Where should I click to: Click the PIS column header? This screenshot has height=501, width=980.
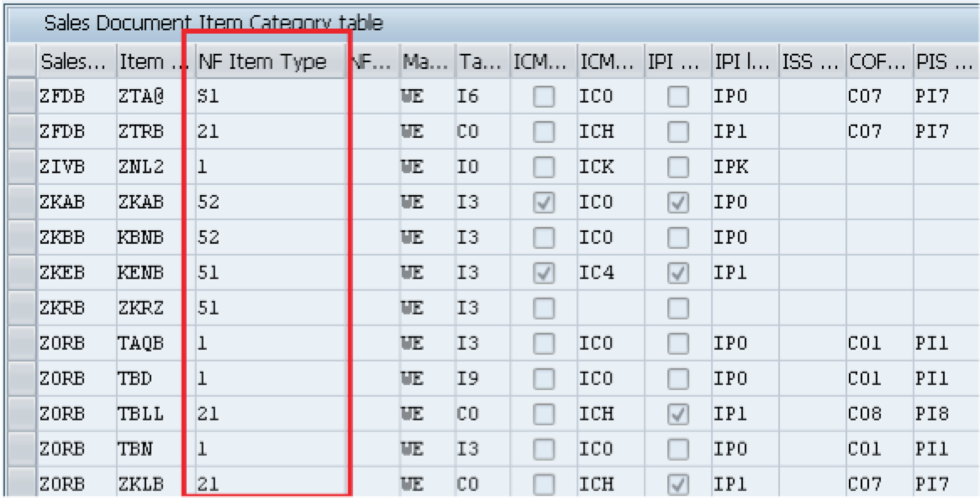point(946,61)
